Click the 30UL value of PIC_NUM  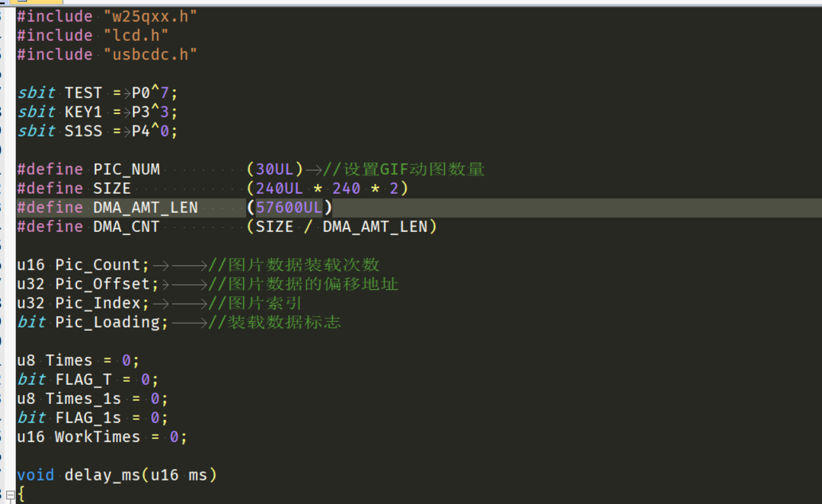[x=275, y=169]
